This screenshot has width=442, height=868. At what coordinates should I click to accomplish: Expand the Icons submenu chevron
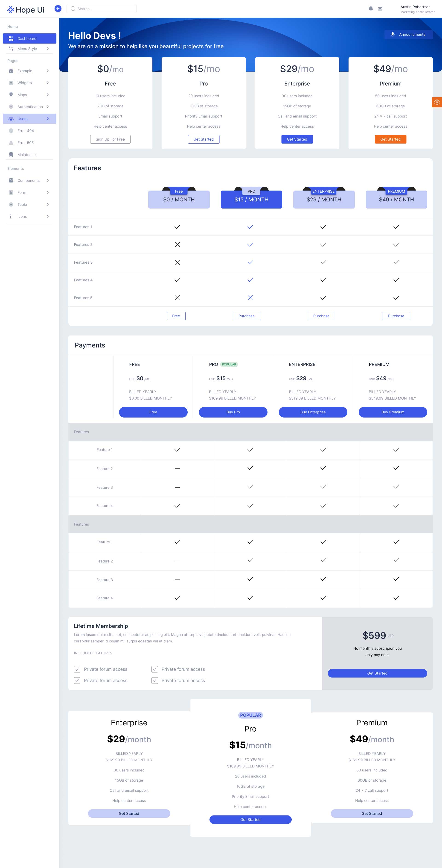point(48,217)
